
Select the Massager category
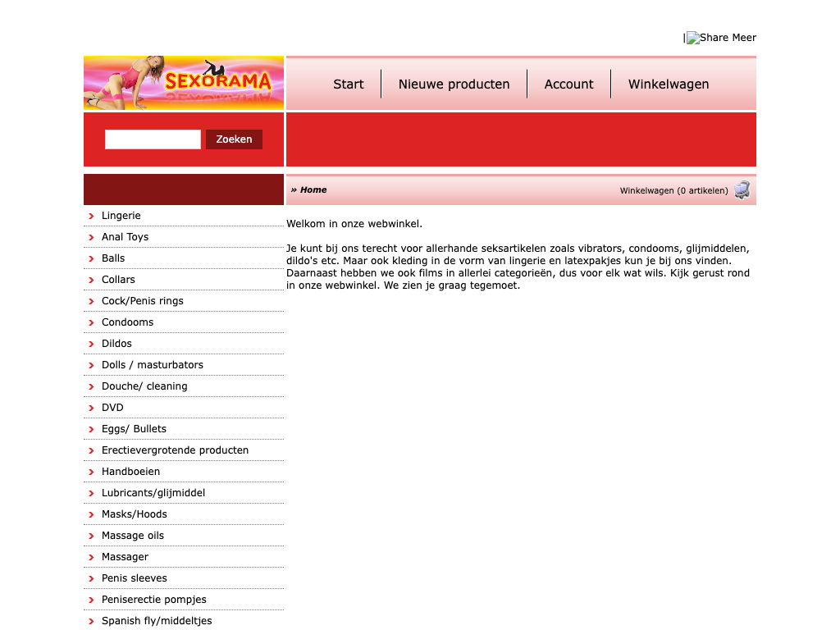(125, 557)
